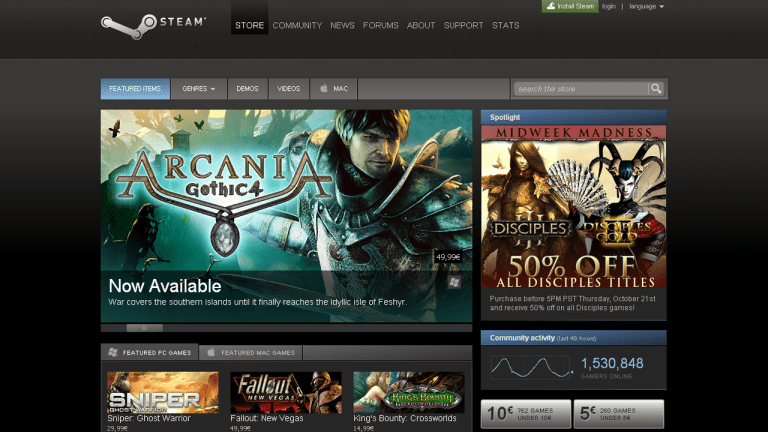Open the Arcania Gothic 4 banner
This screenshot has width=768, height=432.
[x=287, y=216]
